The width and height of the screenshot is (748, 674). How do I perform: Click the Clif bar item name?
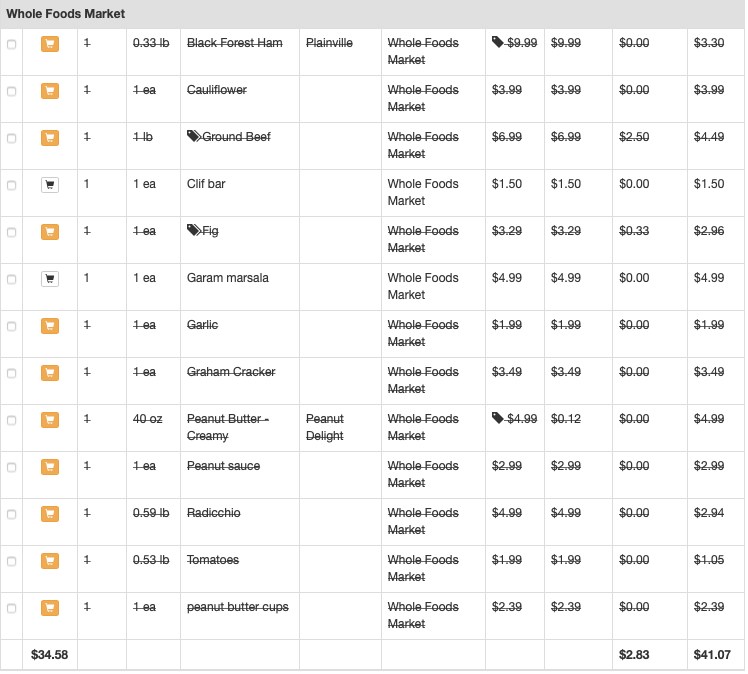pos(206,184)
